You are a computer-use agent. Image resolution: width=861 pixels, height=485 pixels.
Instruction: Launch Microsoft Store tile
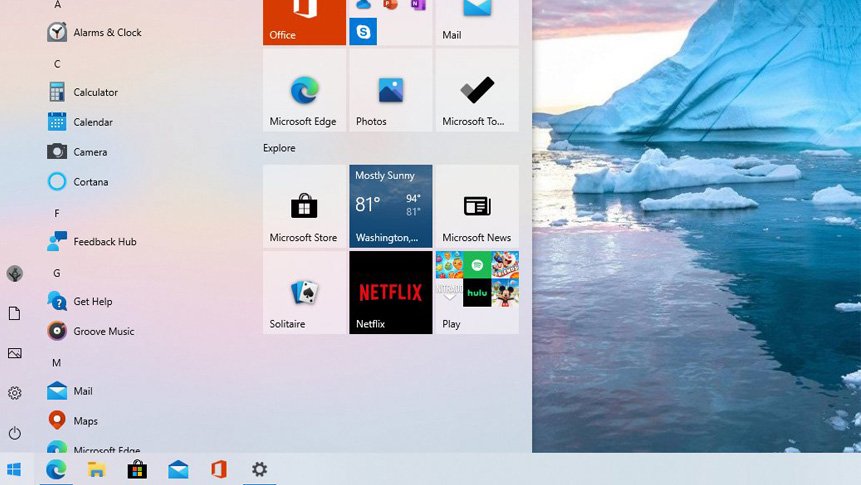(304, 206)
